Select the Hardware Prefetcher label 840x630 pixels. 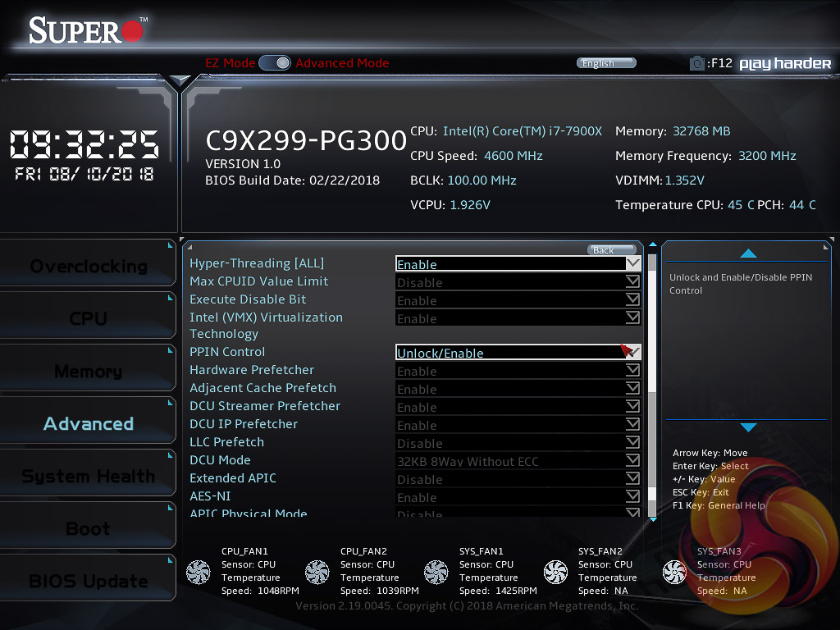pyautogui.click(x=252, y=370)
